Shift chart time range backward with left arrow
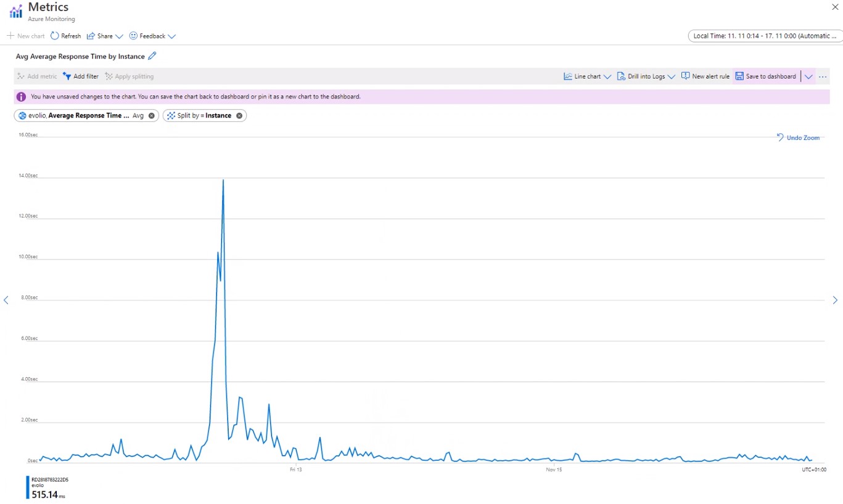The image size is (843, 504). click(6, 300)
